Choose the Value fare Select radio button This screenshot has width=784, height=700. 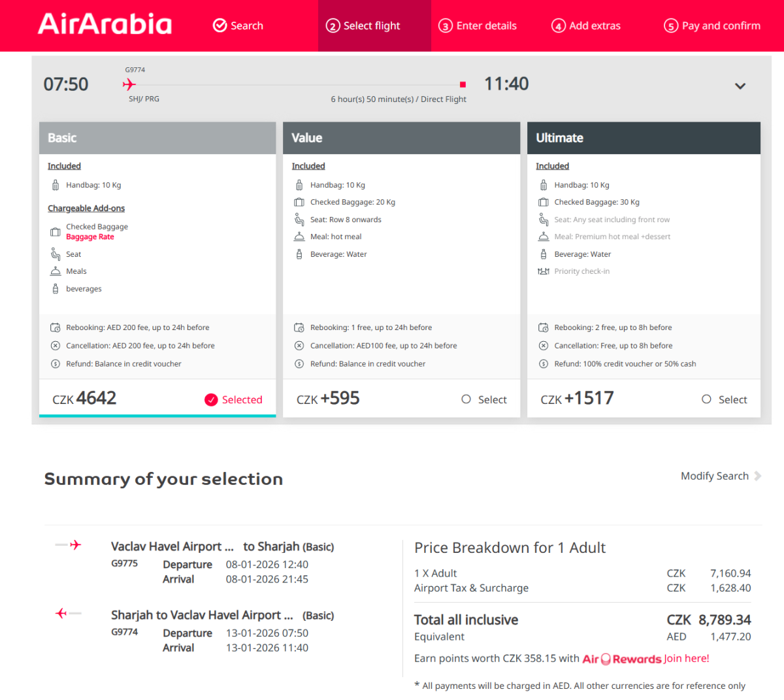click(x=466, y=399)
